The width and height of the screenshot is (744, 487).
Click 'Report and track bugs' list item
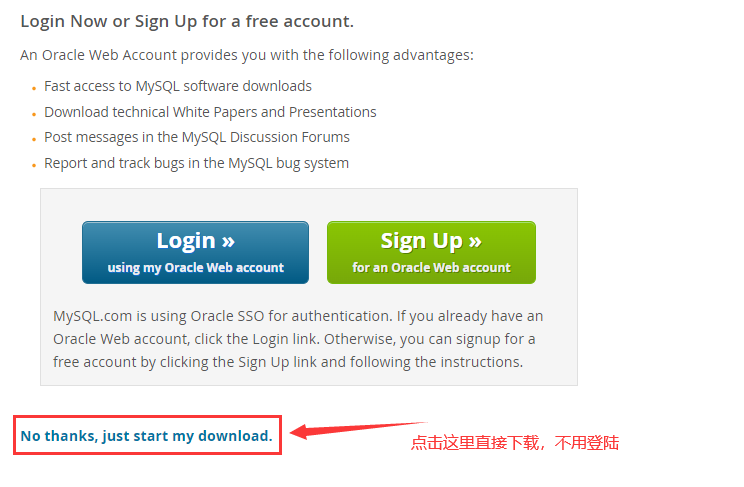[196, 163]
